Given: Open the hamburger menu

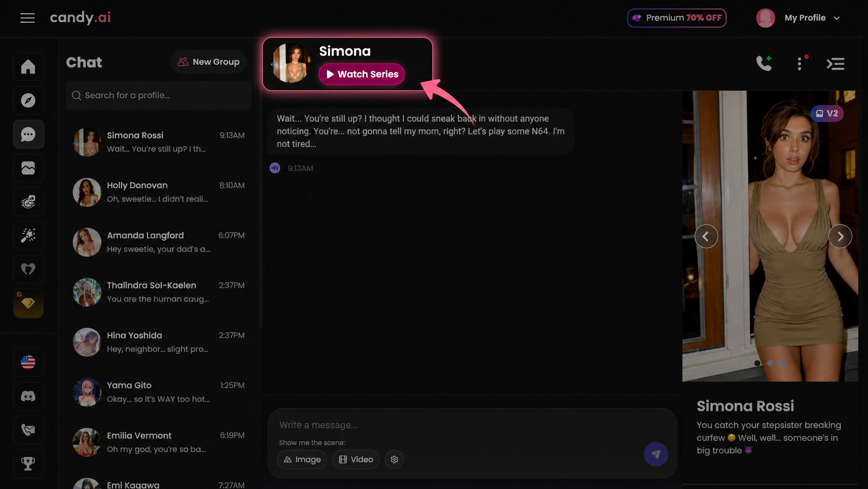Looking at the screenshot, I should click(x=28, y=18).
